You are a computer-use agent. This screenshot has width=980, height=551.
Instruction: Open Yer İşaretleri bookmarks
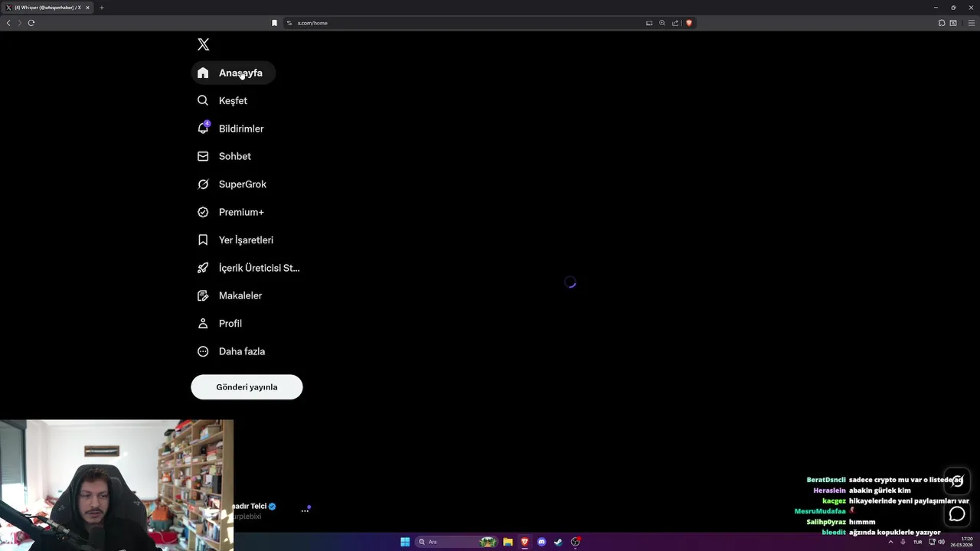tap(235, 240)
